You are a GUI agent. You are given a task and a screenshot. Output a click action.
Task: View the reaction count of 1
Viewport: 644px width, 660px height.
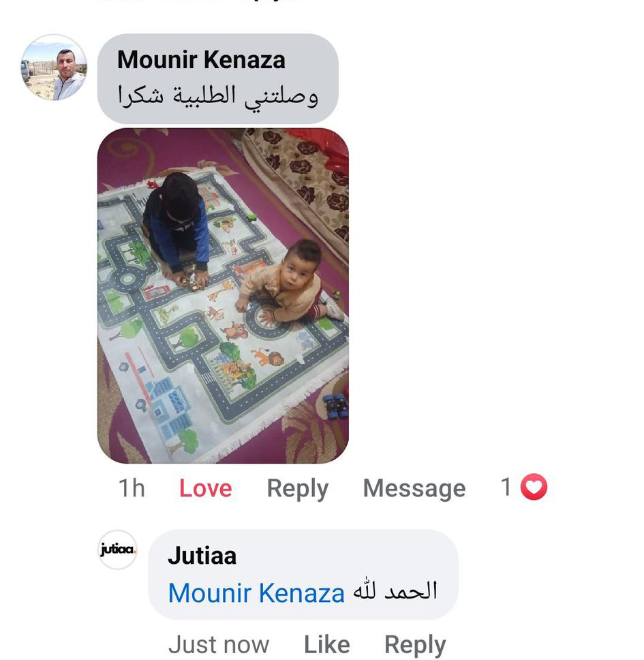pyautogui.click(x=506, y=487)
